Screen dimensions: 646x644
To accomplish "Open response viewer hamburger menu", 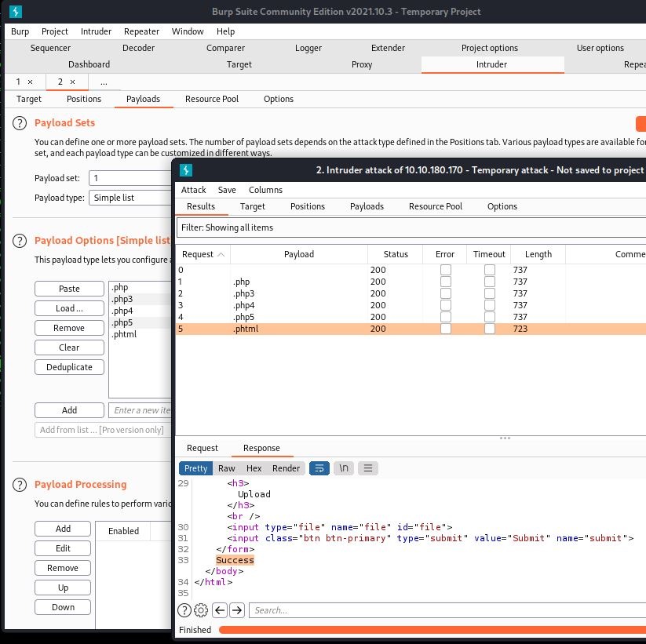I will [x=367, y=468].
